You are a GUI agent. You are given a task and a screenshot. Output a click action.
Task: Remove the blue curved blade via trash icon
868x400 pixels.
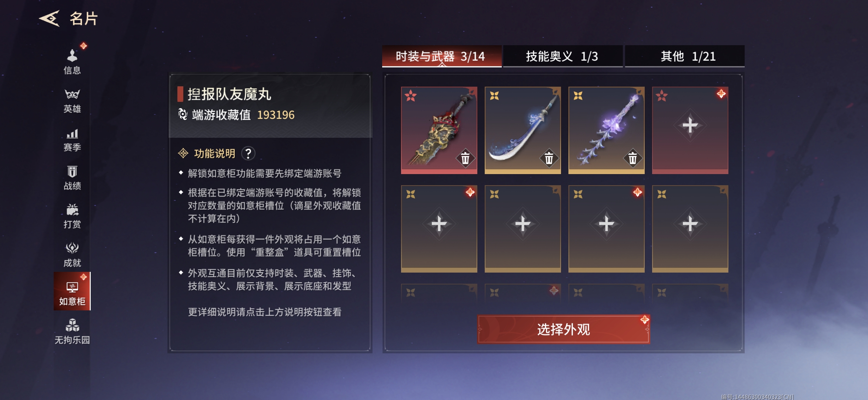pos(549,158)
